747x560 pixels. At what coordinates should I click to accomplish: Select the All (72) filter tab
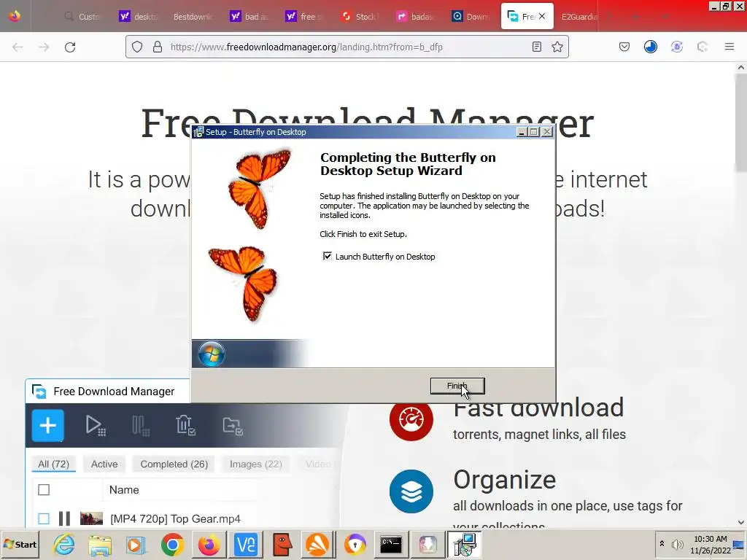[x=53, y=464]
